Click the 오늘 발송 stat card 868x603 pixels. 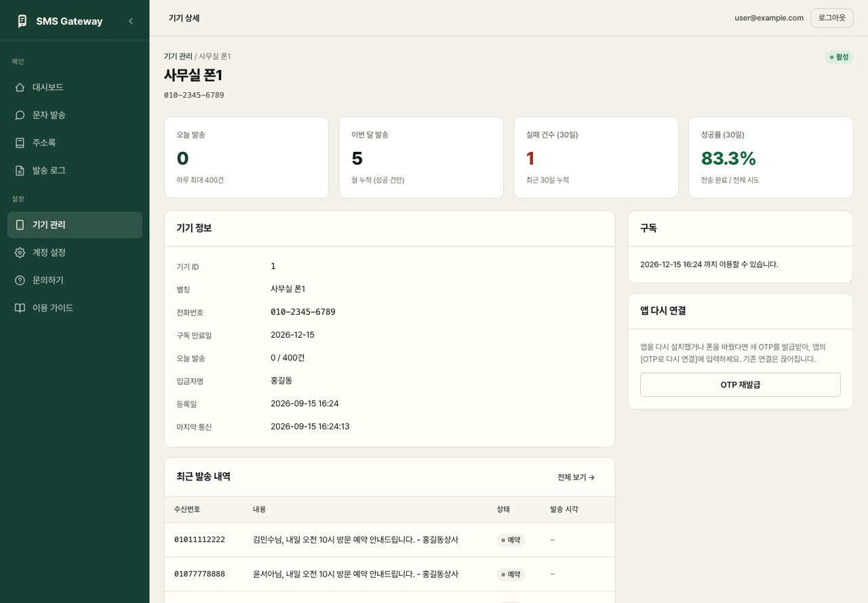pos(247,157)
